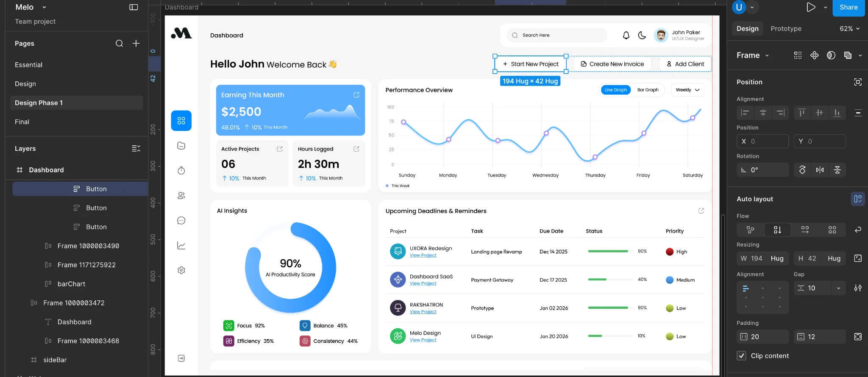Select the horizontal flow option
Viewport: 868px width, 377px height.
805,230
